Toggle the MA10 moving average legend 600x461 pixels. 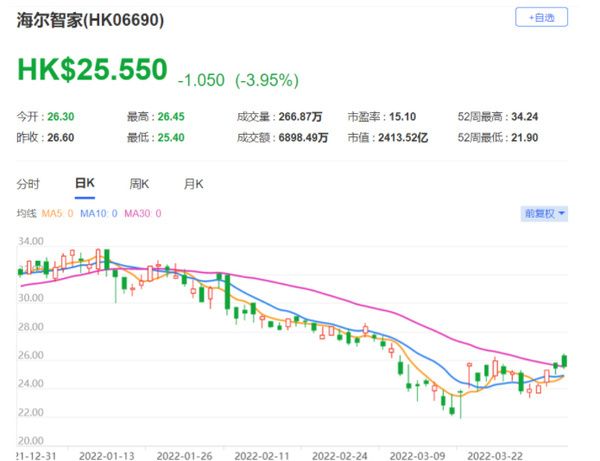(x=101, y=214)
